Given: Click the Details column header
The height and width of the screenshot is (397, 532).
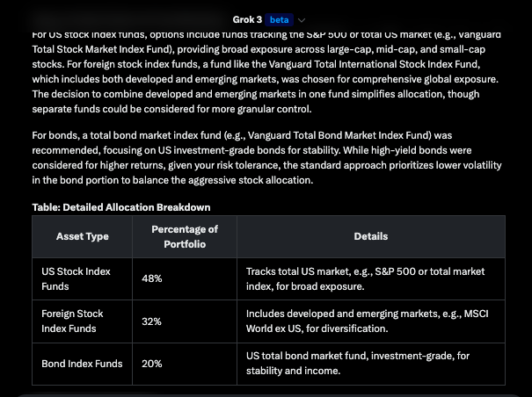Looking at the screenshot, I should click(370, 236).
